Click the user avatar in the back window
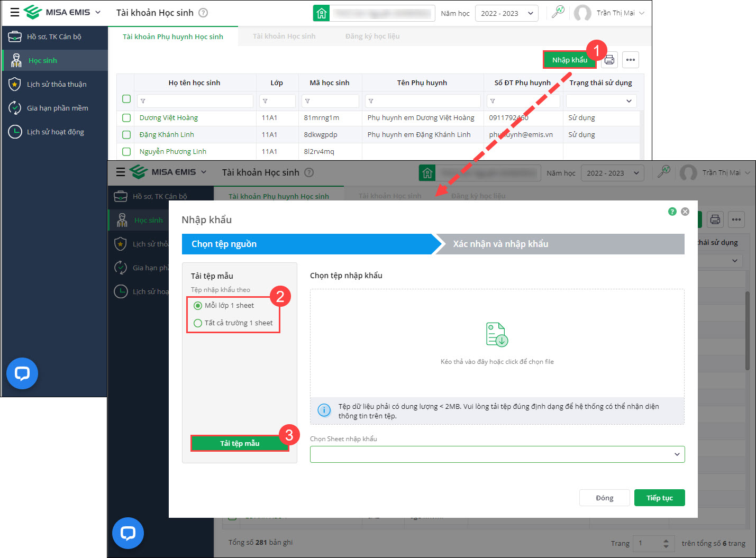 [582, 13]
